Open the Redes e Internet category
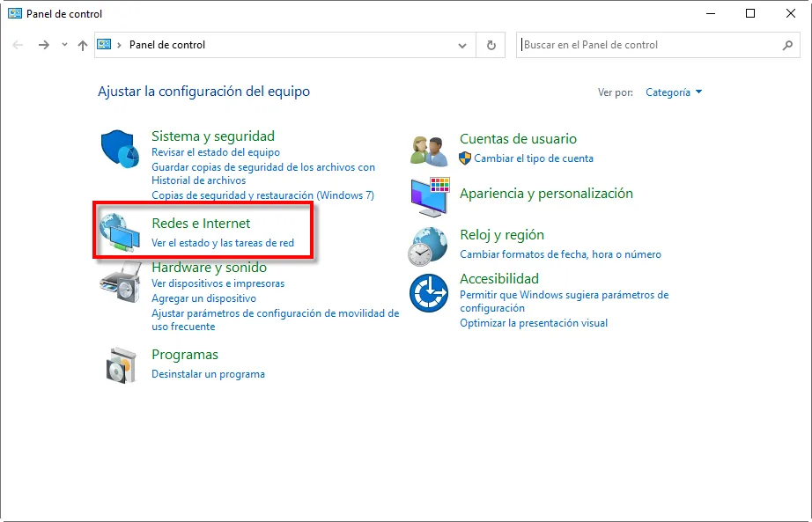The image size is (812, 522). (x=201, y=224)
